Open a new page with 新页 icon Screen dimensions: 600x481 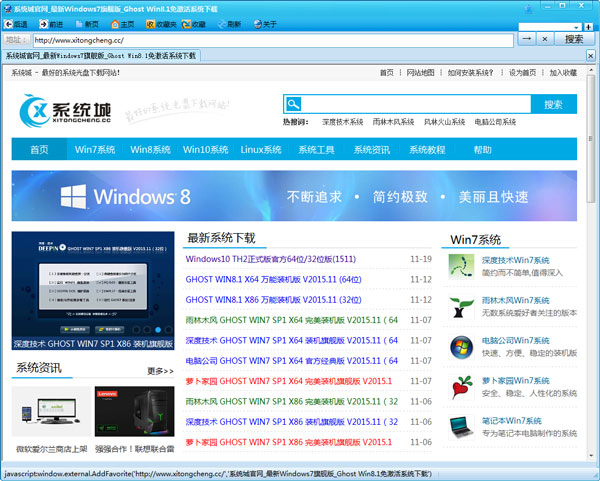[x=79, y=24]
